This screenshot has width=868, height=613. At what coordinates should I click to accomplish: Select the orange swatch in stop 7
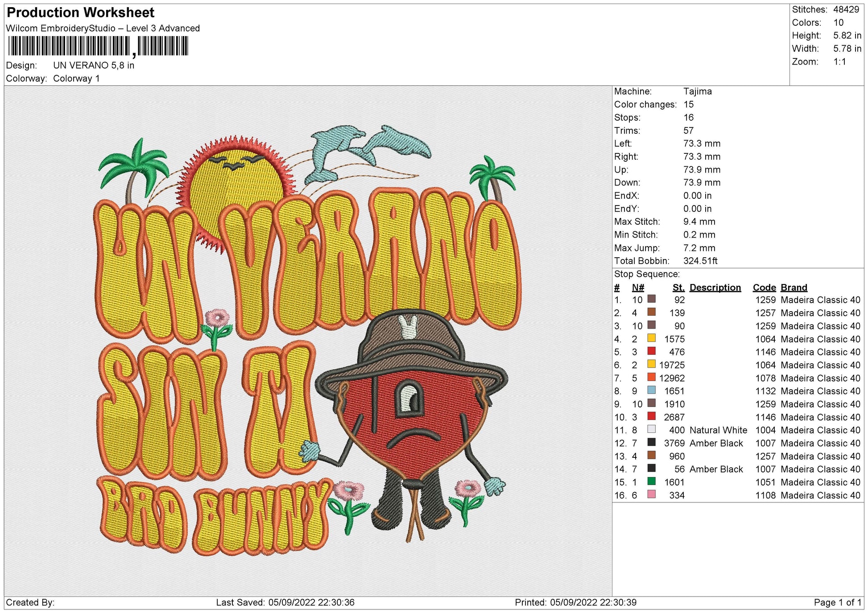pos(652,378)
